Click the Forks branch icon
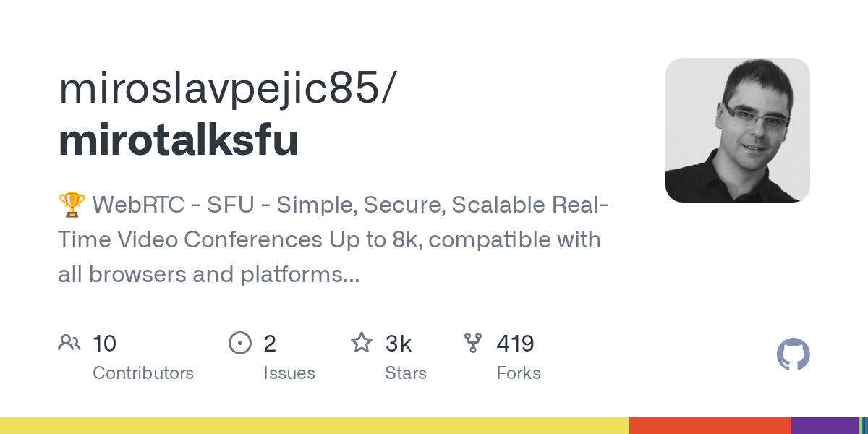The height and width of the screenshot is (434, 868). coord(472,343)
